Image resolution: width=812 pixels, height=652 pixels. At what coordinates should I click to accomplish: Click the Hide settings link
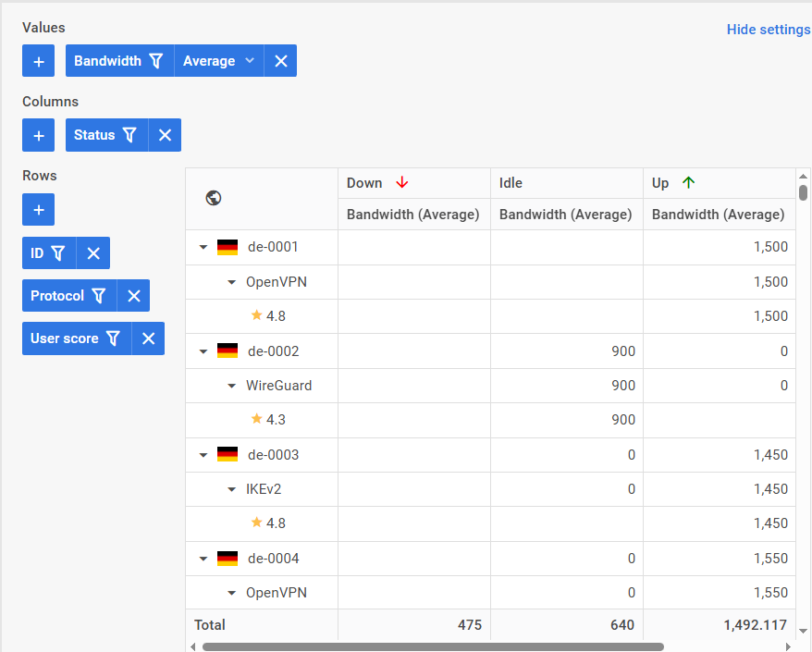769,30
